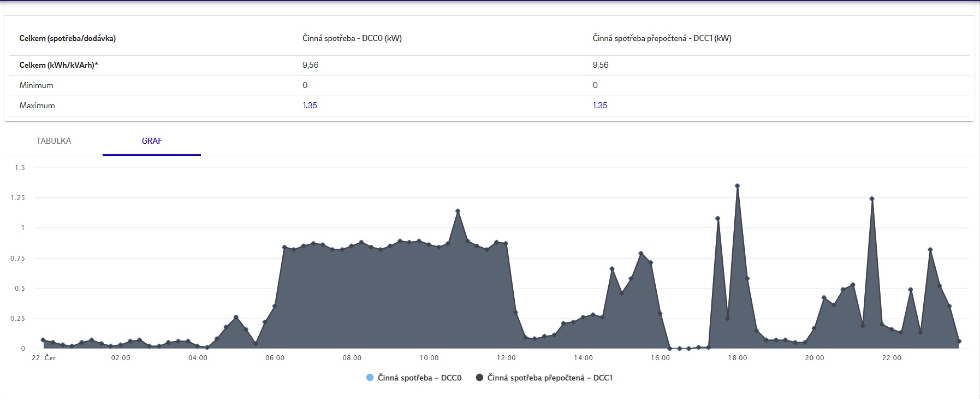Click the 9,56 total value under DCC0

pyautogui.click(x=311, y=65)
